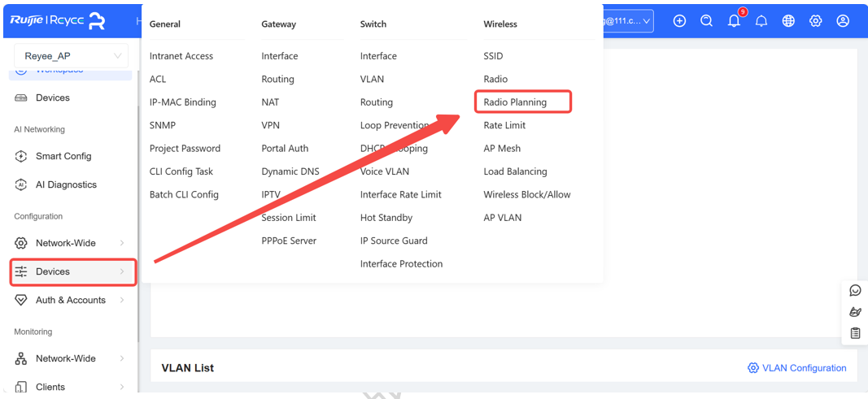Click the VLAN Configuration gear icon
868x399 pixels.
click(x=752, y=368)
